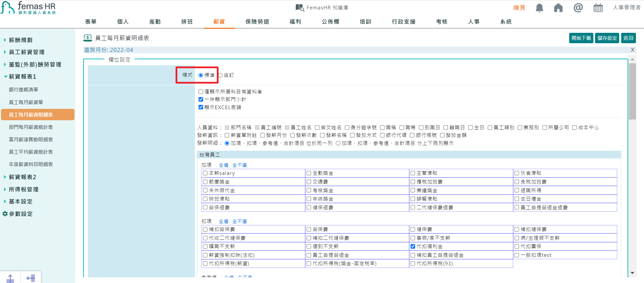
Task: Open the @ mail icon
Action: click(578, 7)
